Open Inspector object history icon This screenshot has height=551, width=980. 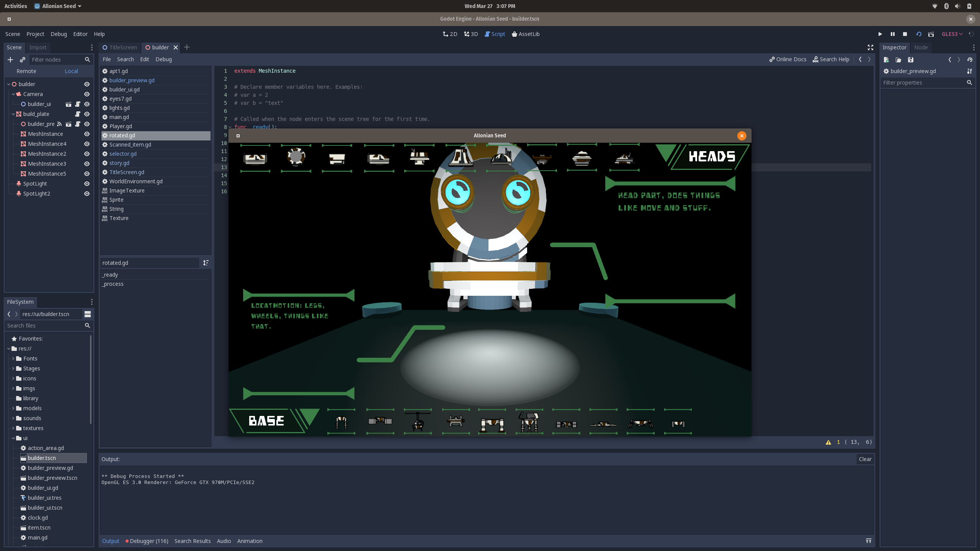(x=970, y=60)
